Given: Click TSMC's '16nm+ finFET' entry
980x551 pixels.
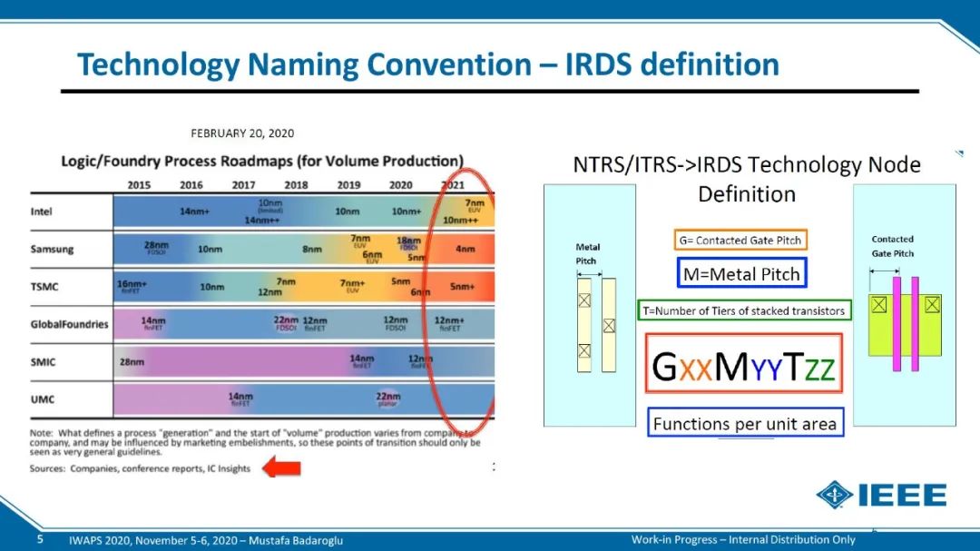Looking at the screenshot, I should pos(132,287).
